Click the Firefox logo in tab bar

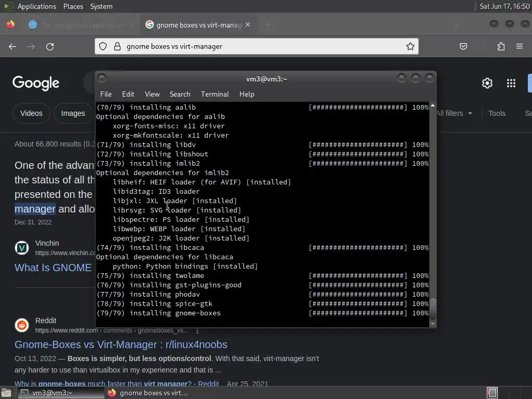pos(10,24)
